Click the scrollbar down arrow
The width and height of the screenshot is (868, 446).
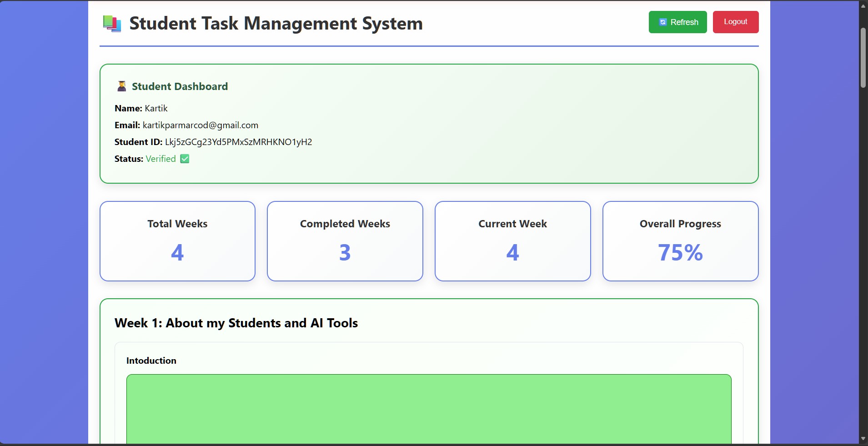(x=863, y=439)
